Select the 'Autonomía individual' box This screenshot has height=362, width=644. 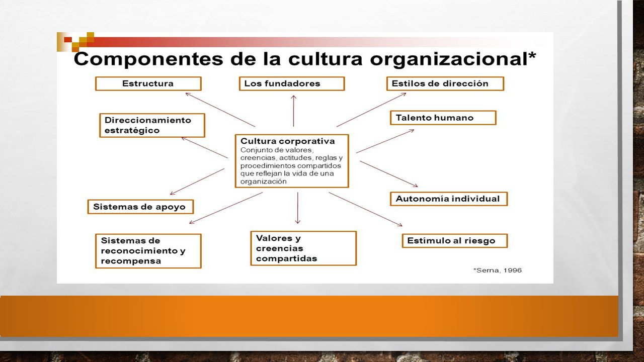(449, 199)
